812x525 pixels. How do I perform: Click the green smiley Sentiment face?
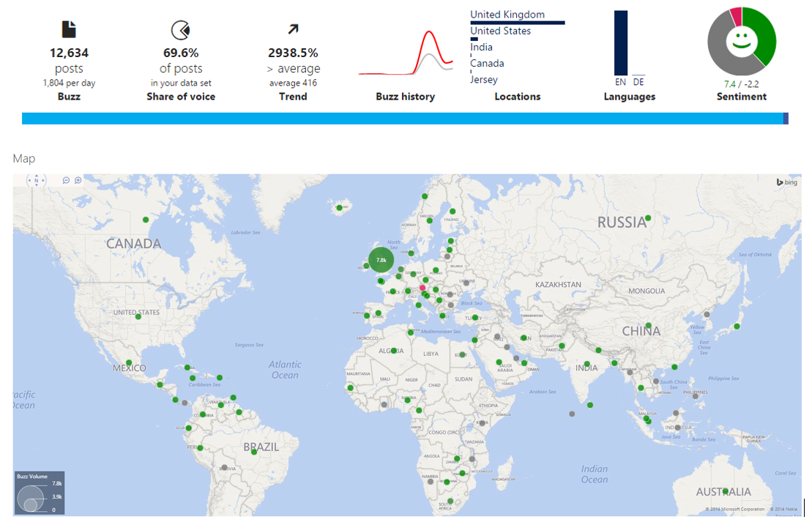tap(740, 41)
